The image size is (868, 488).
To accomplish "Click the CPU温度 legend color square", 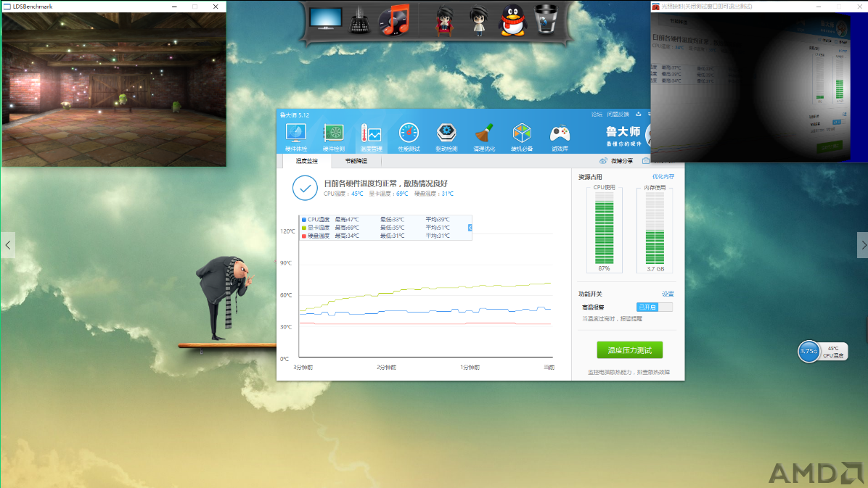I will 304,220.
